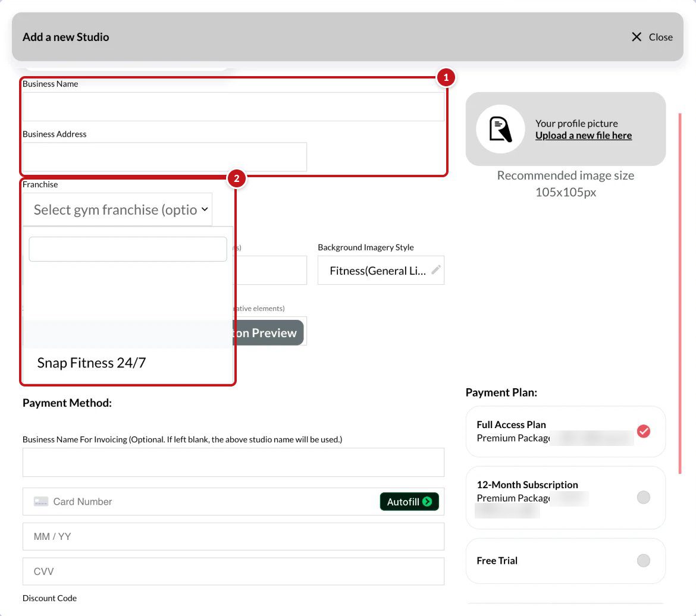Click the red vertical scrollbar
This screenshot has width=696, height=616.
[679, 293]
